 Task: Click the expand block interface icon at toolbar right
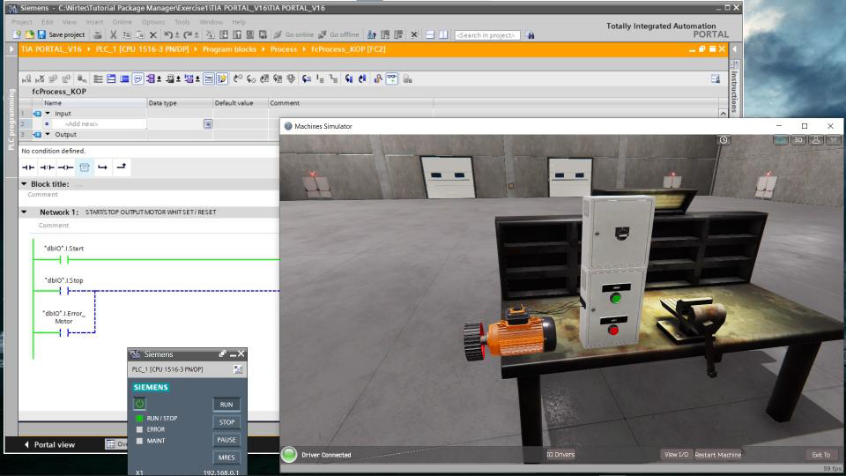tap(715, 79)
